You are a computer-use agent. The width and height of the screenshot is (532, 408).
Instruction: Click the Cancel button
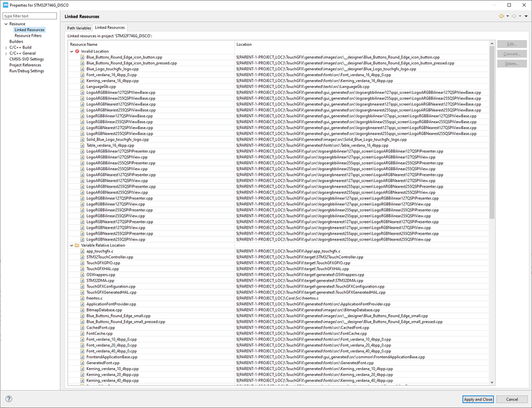coord(512,399)
